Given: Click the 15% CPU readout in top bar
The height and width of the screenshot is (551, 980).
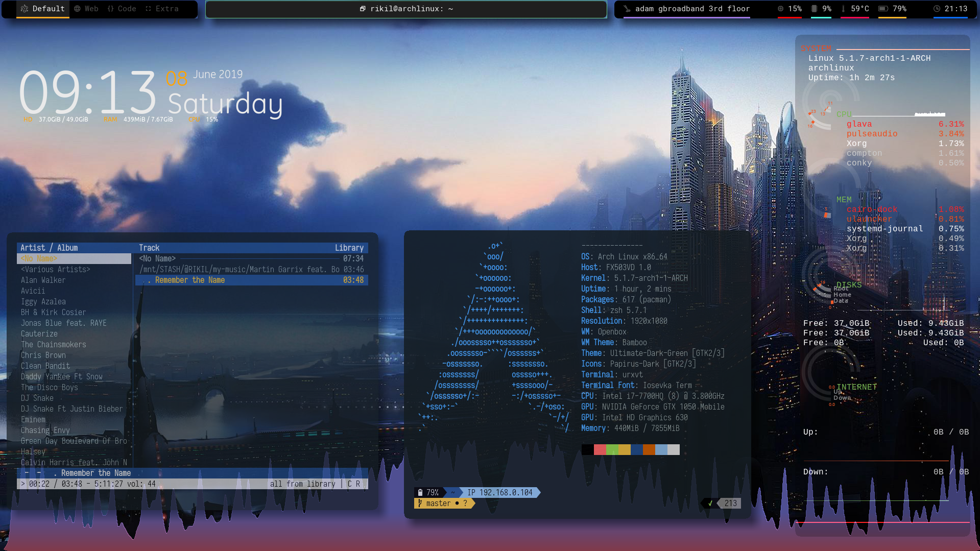Looking at the screenshot, I should [x=795, y=9].
